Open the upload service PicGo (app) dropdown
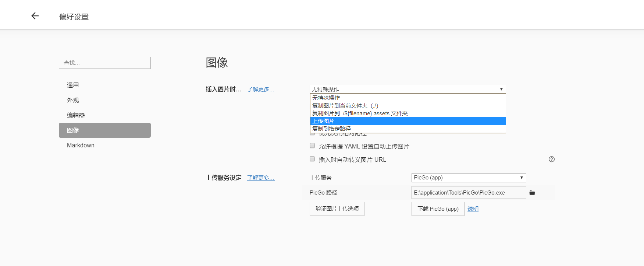Image resolution: width=644 pixels, height=266 pixels. click(x=468, y=178)
